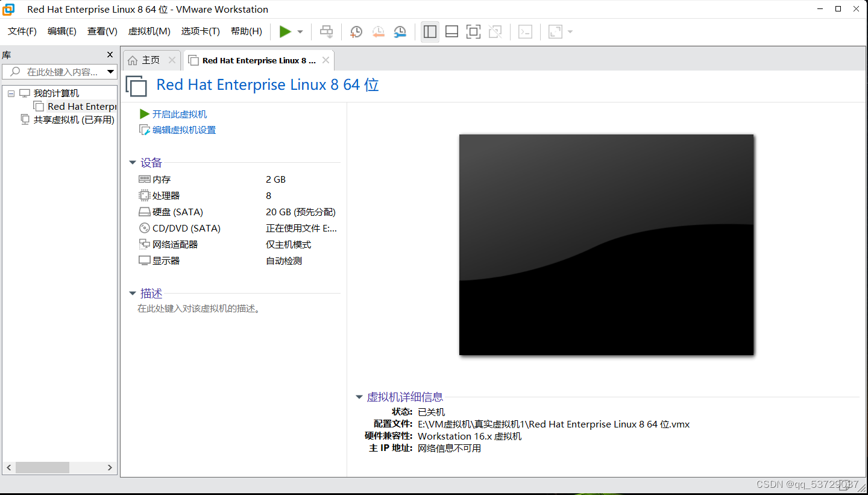Viewport: 868px width, 495px height.
Task: Click the 2 GB memory value
Action: (276, 179)
